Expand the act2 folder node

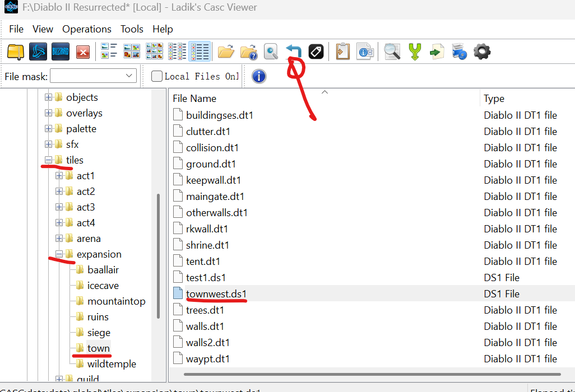pos(59,191)
